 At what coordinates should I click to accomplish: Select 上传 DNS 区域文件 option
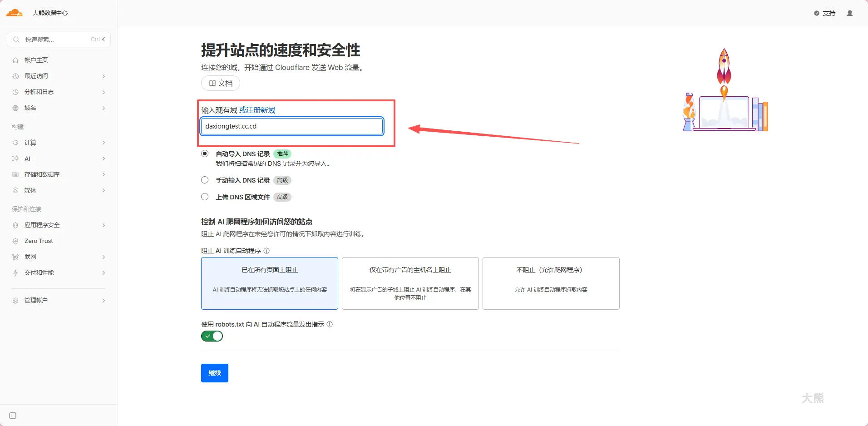204,197
